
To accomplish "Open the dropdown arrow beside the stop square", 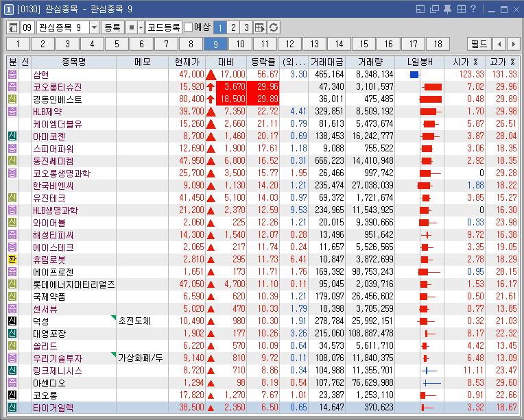I will tap(141, 27).
